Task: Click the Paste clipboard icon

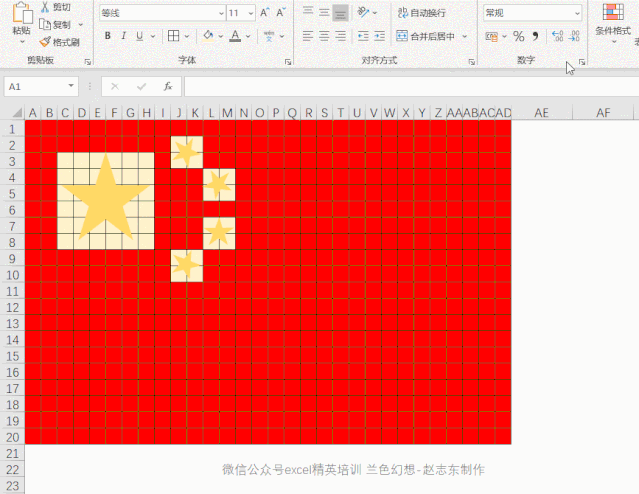Action: [22, 13]
